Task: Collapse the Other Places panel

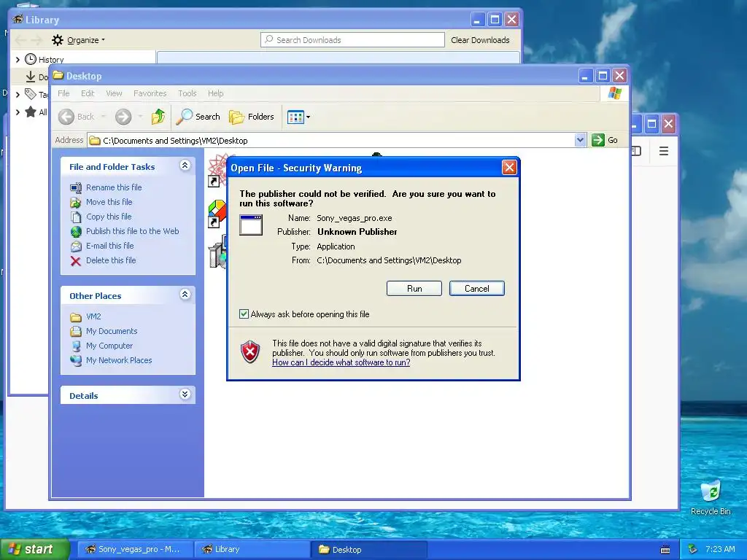Action: coord(185,295)
